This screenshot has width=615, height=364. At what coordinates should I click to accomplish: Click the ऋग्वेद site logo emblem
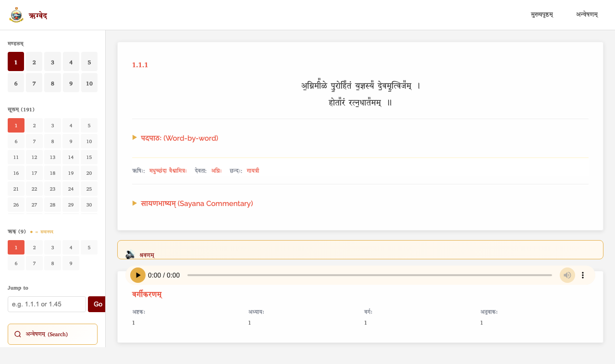(16, 15)
